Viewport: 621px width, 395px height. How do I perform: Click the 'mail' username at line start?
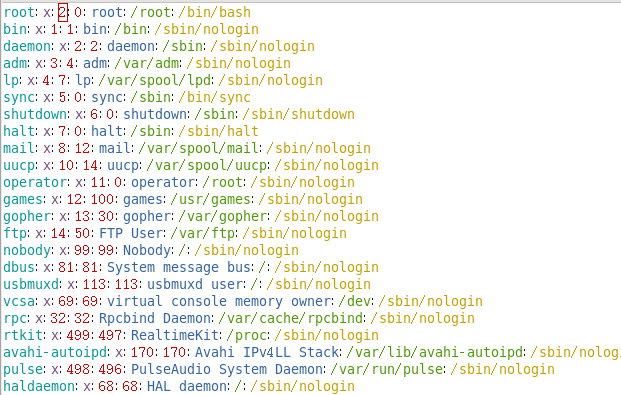pos(19,149)
